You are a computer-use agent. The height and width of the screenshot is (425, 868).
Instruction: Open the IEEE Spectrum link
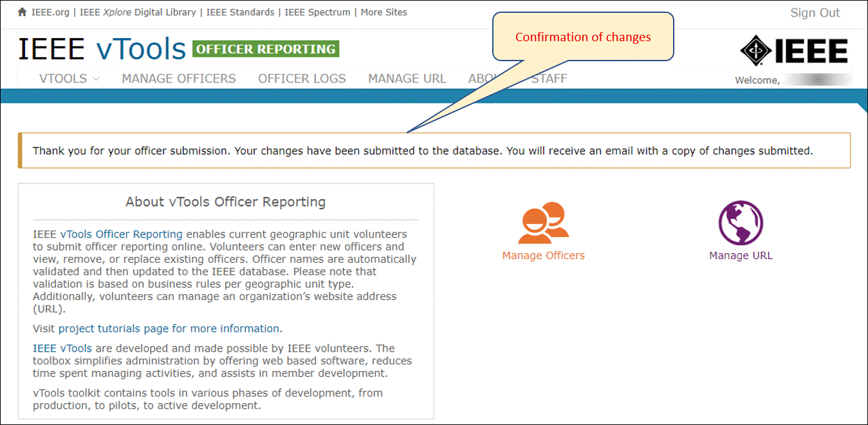(x=318, y=12)
